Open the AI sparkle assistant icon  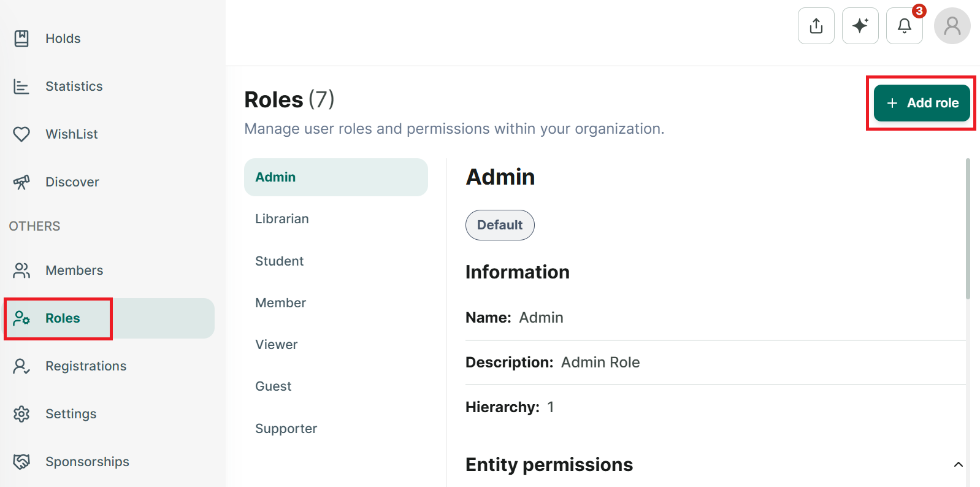(x=860, y=26)
